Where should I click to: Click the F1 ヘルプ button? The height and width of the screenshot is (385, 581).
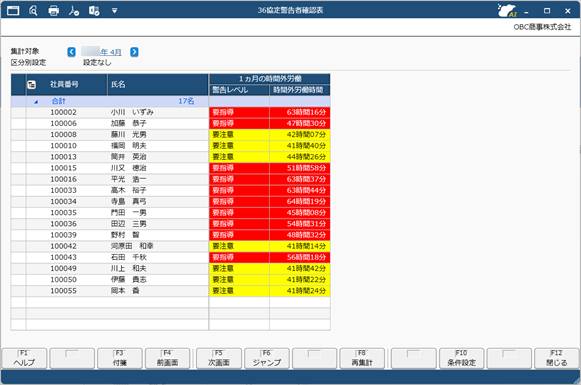pyautogui.click(x=24, y=358)
